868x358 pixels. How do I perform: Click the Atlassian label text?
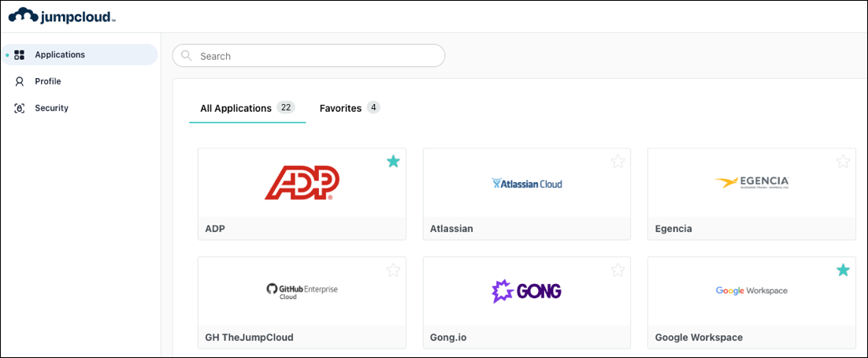click(451, 229)
